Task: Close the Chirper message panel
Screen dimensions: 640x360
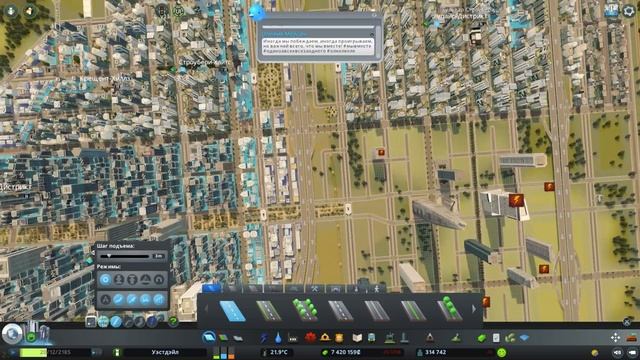Action: (x=373, y=16)
